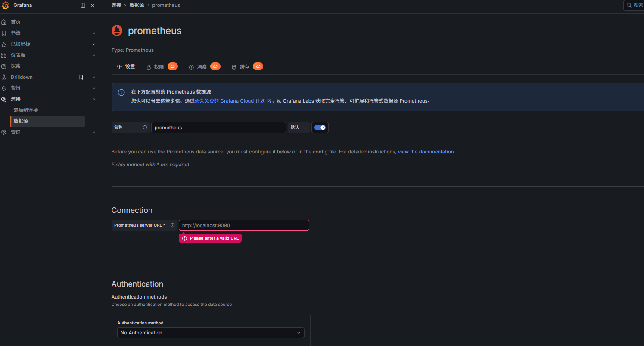Open 探索 in the sidebar
The width and height of the screenshot is (644, 346).
click(x=16, y=66)
